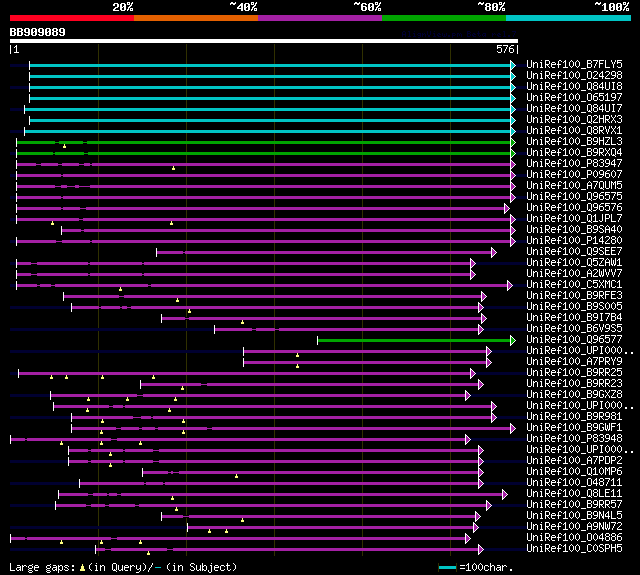Select the UniRef100_C0SPH5 label
Screen dimensions: 640x575
click(x=574, y=549)
